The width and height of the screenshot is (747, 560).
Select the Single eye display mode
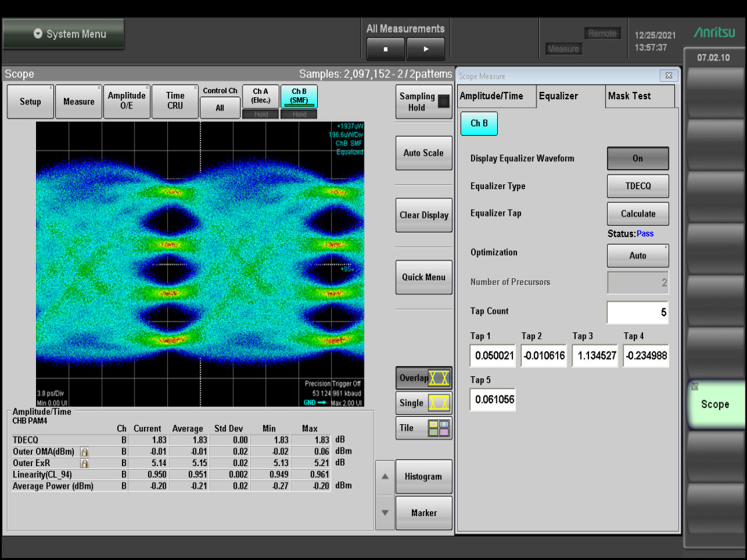[423, 403]
